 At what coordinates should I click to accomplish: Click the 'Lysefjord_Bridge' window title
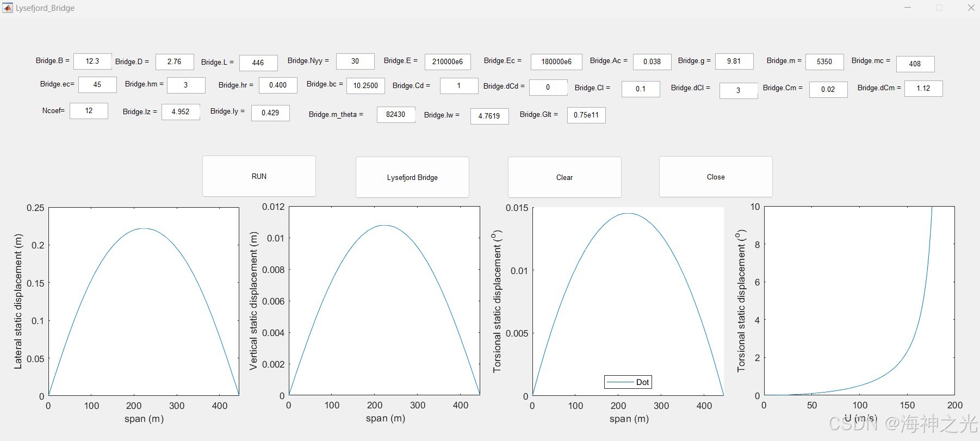pyautogui.click(x=45, y=8)
